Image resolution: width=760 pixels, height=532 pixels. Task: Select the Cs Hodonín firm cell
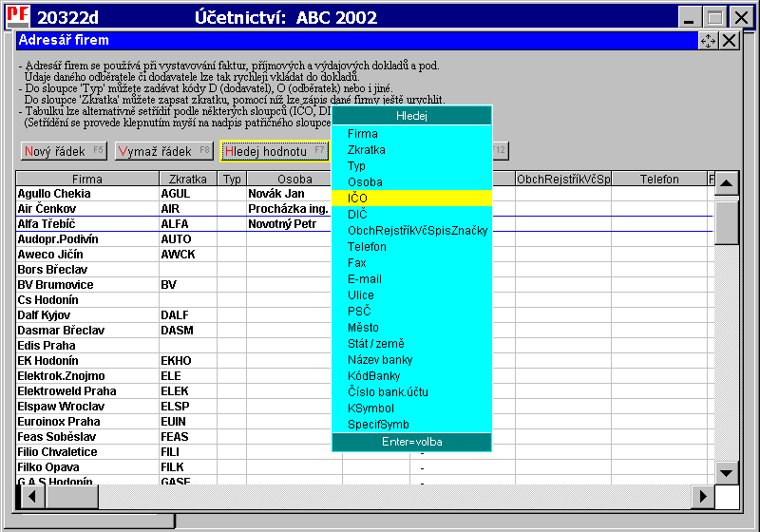[x=87, y=300]
